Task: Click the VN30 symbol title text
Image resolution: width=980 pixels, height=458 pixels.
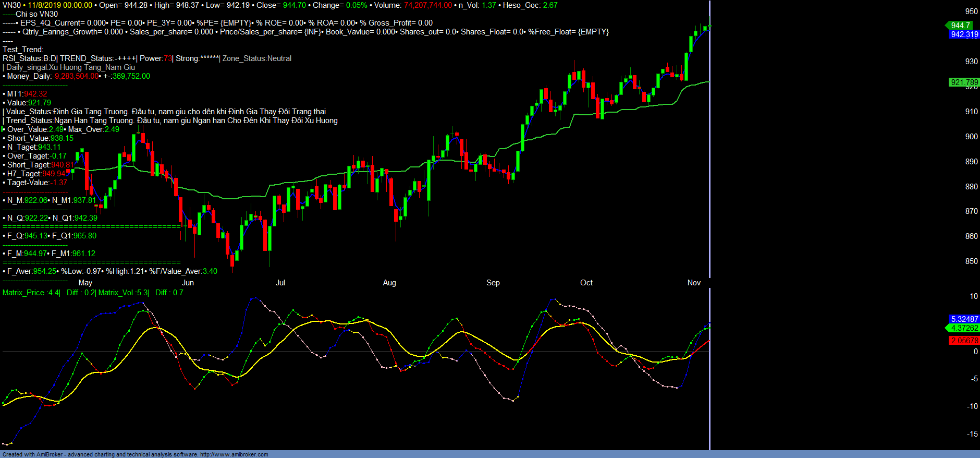Action: [11, 5]
